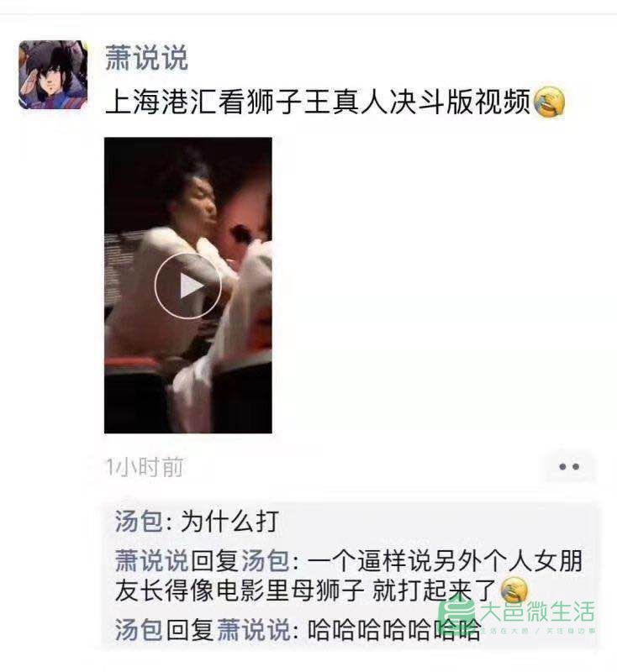
Task: Open commenter 汤包 in first comment
Action: point(139,522)
